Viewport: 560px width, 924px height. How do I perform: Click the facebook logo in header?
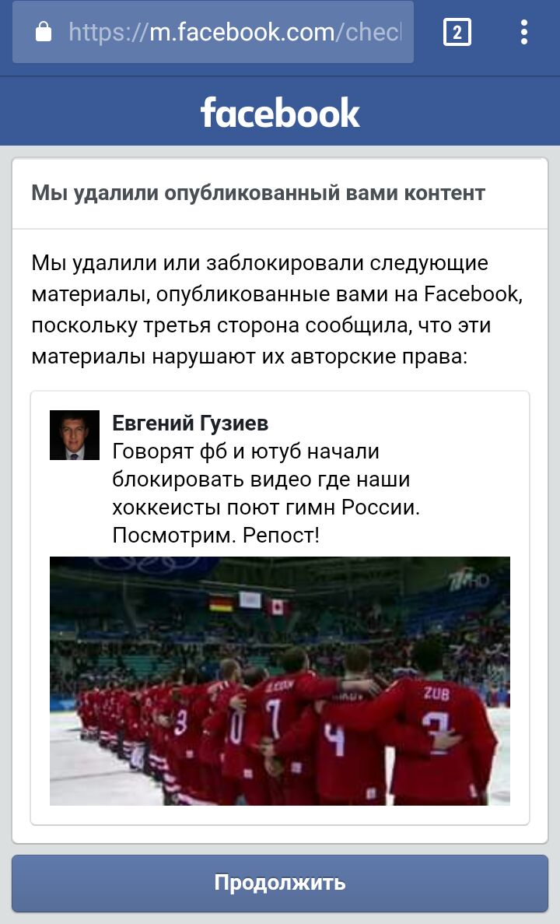280,113
